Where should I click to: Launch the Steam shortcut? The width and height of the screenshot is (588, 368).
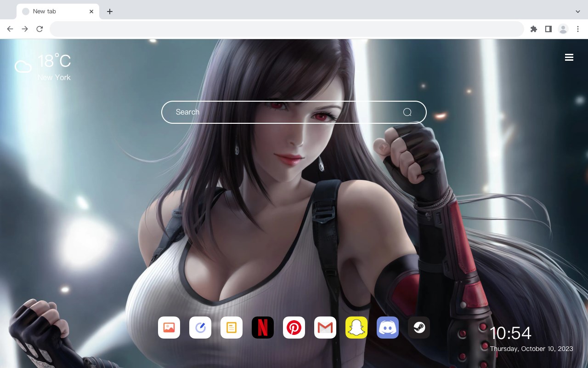tap(419, 328)
